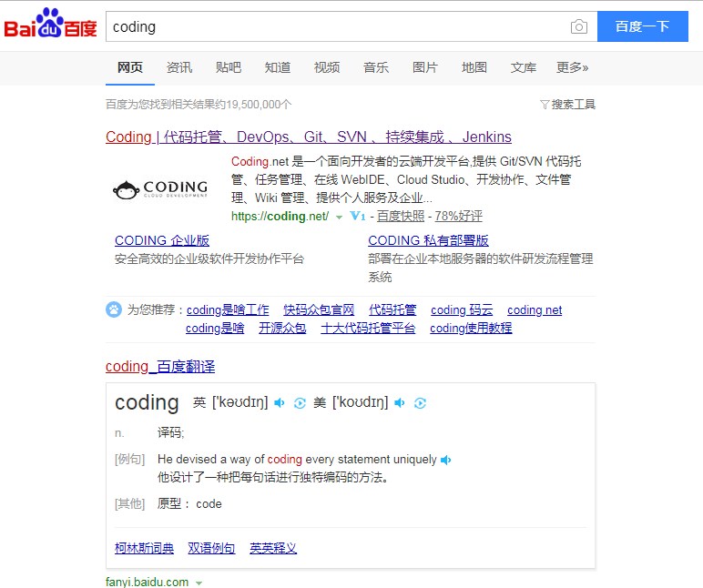Image resolution: width=703 pixels, height=588 pixels.
Task: Open the 78%好评 rating link
Action: coord(458,217)
